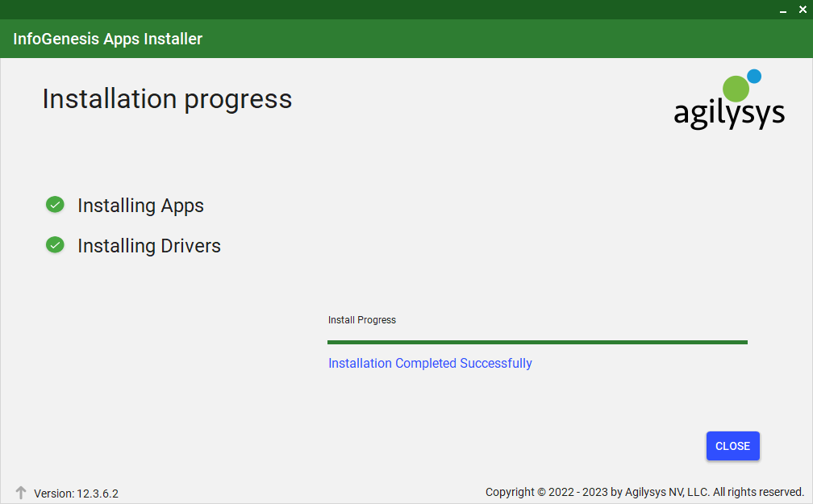
Task: Click the 'Installing Drivers' step label
Action: point(148,246)
